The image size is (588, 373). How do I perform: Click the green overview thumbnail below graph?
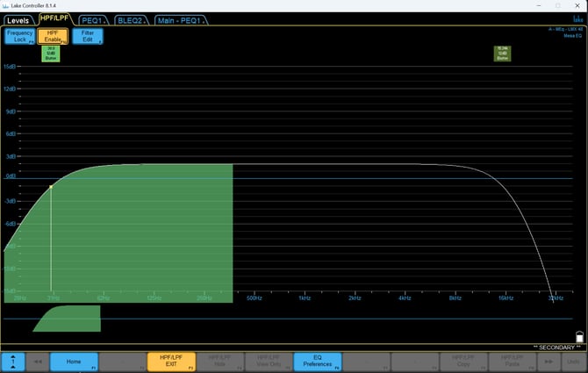tap(67, 319)
